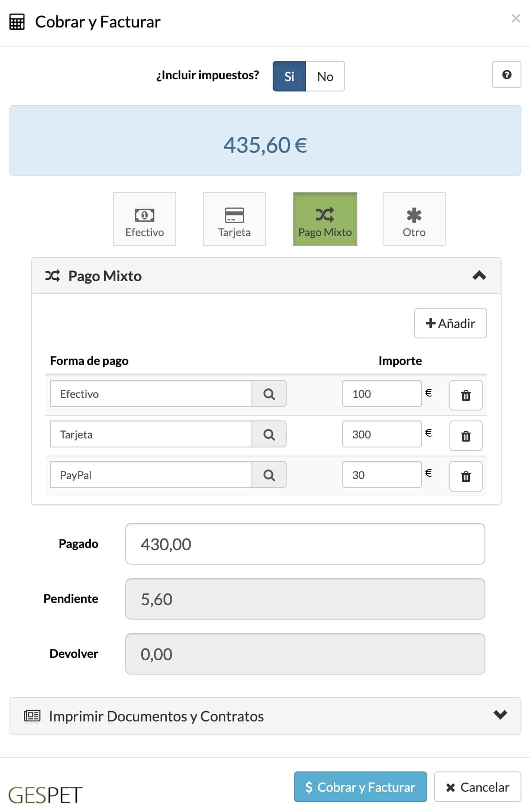Open search for PayPal payment method

point(269,475)
